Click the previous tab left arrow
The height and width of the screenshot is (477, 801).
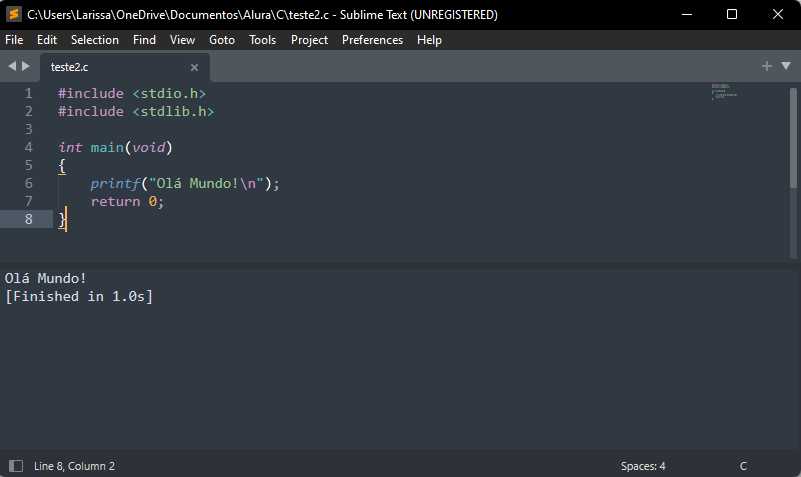point(12,66)
